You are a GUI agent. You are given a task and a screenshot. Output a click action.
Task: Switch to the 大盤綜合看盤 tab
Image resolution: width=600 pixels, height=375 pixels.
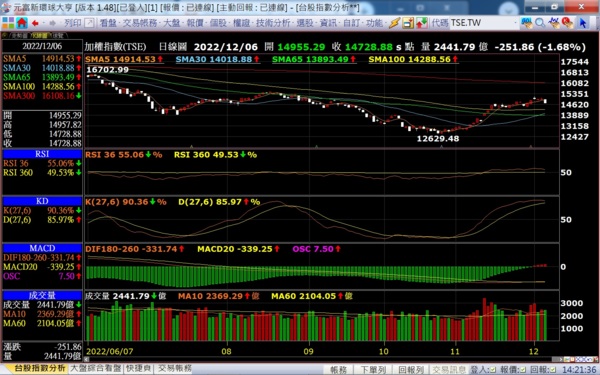point(96,368)
